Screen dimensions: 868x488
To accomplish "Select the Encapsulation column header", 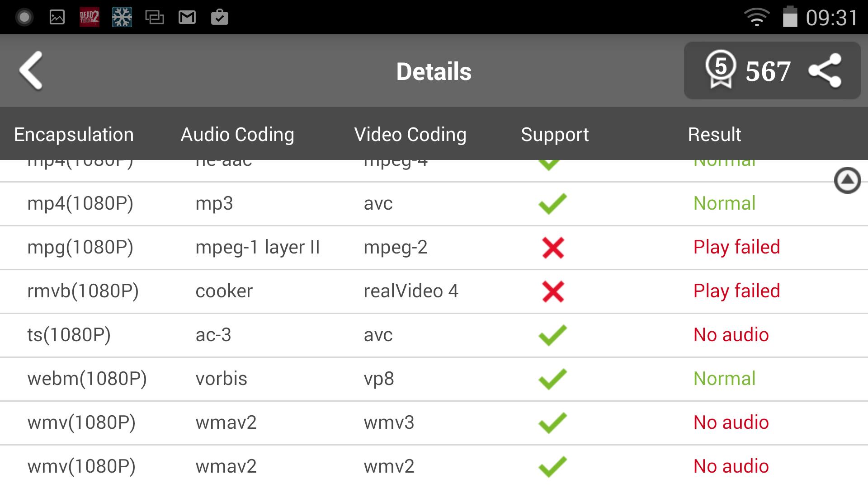I will [x=74, y=135].
